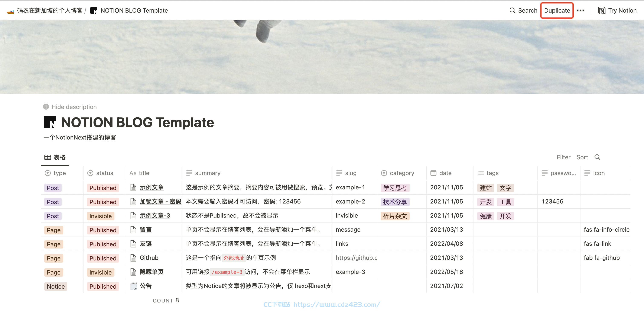Open the Github page title
Image resolution: width=644 pixels, height=311 pixels.
coord(149,258)
